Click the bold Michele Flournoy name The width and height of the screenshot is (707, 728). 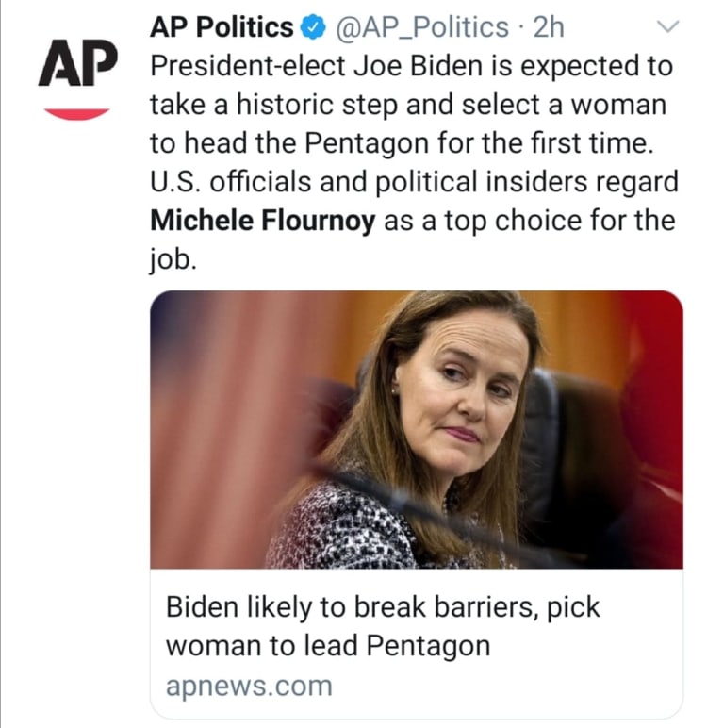(263, 222)
